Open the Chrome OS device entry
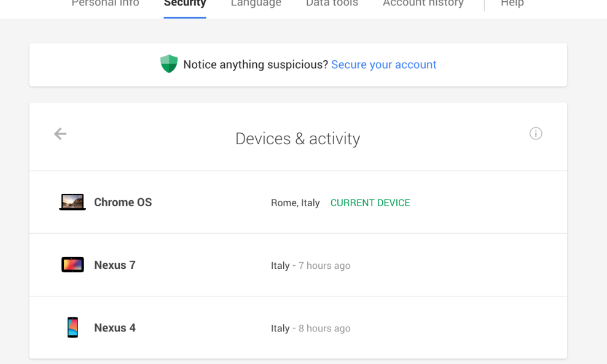Screen dimensions: 607x364 [x=298, y=202]
